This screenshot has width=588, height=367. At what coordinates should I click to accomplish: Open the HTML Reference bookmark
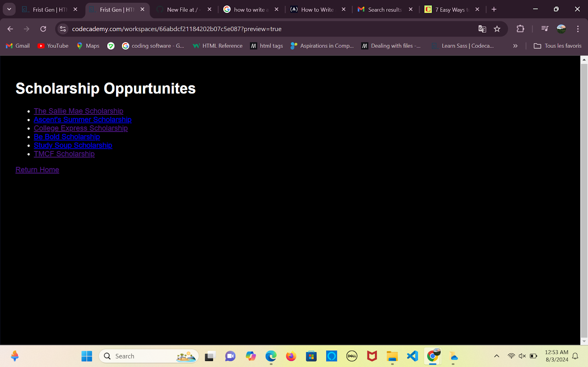pyautogui.click(x=218, y=46)
